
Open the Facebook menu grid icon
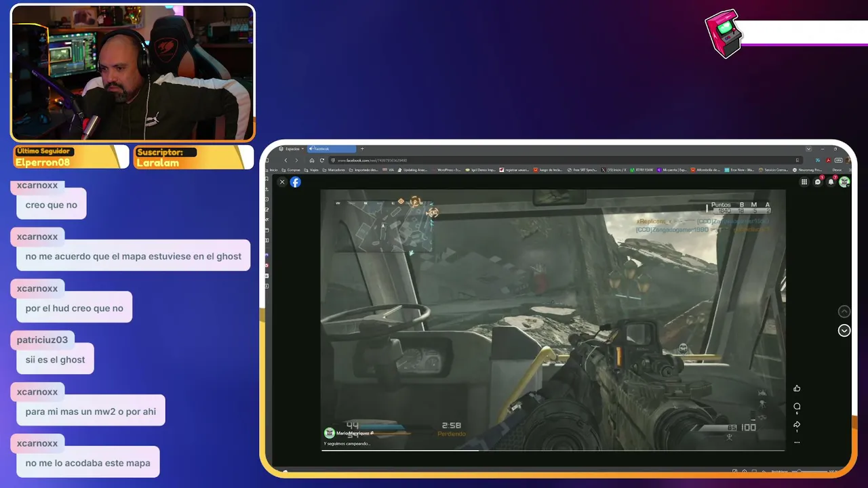click(x=804, y=182)
